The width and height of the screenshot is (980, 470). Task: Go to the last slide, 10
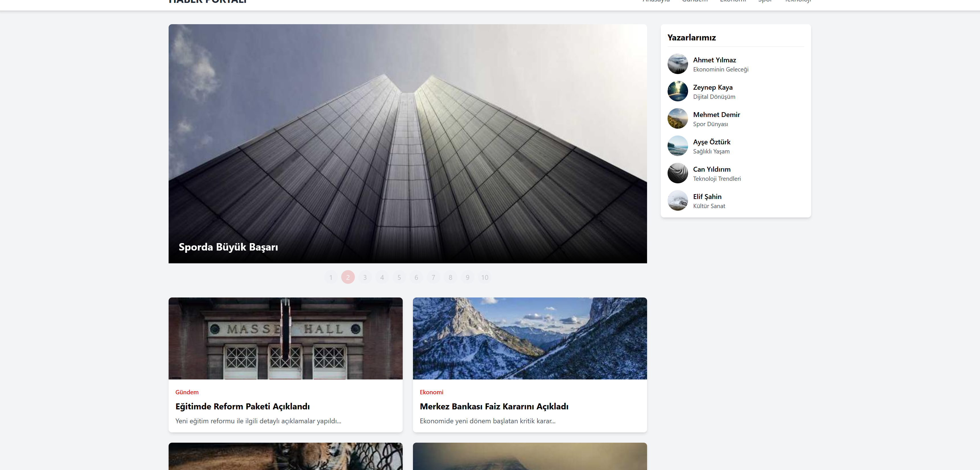click(x=485, y=277)
